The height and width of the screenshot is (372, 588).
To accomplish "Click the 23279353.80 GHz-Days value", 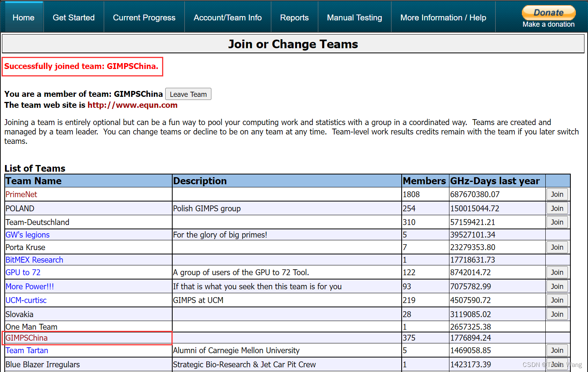I will [x=473, y=247].
